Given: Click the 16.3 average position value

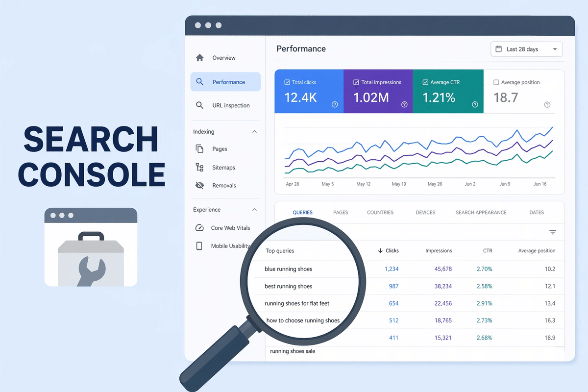Looking at the screenshot, I should pos(550,320).
